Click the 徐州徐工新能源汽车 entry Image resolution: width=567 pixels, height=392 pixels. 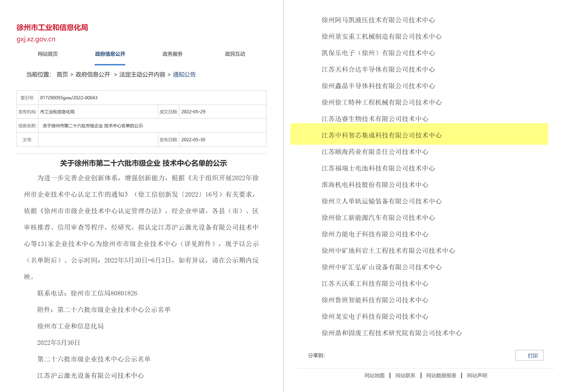click(378, 217)
